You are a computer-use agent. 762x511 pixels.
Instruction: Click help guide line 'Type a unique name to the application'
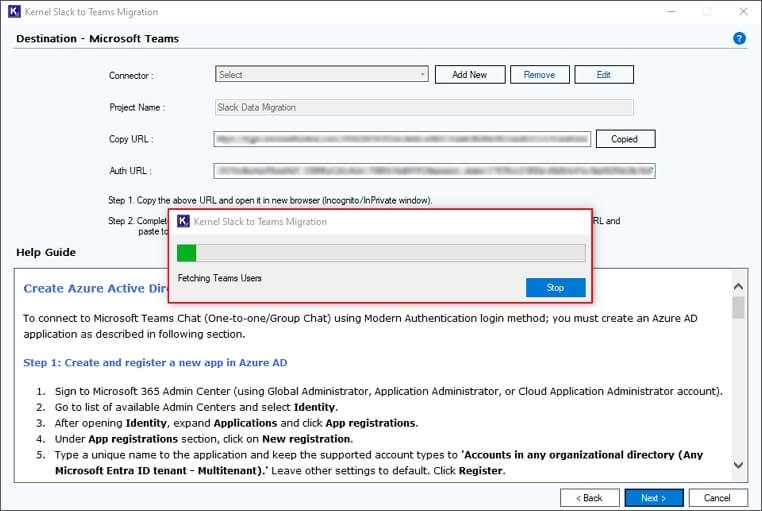pos(379,463)
